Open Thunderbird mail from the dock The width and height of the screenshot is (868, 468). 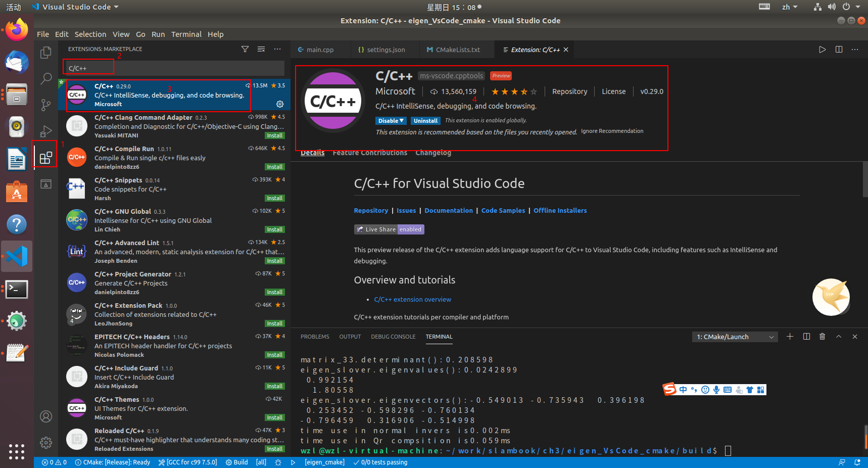tap(17, 62)
